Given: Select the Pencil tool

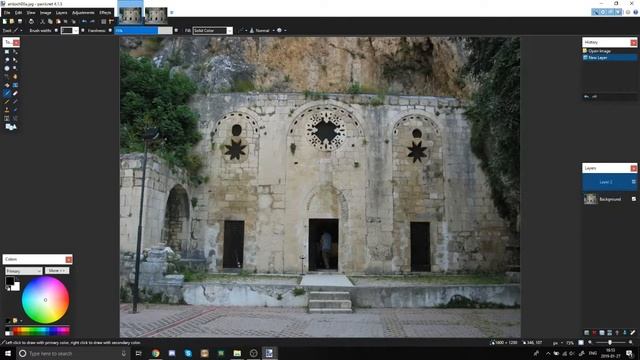Looking at the screenshot, I should pos(7,102).
